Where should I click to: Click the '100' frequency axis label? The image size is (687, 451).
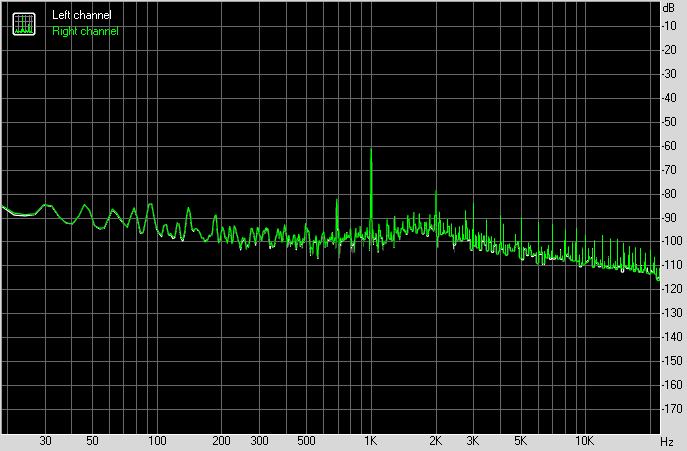157,441
